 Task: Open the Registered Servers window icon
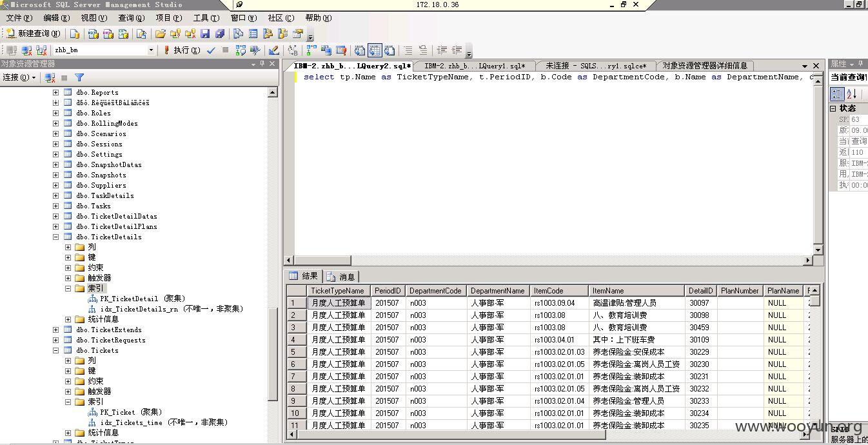point(239,34)
